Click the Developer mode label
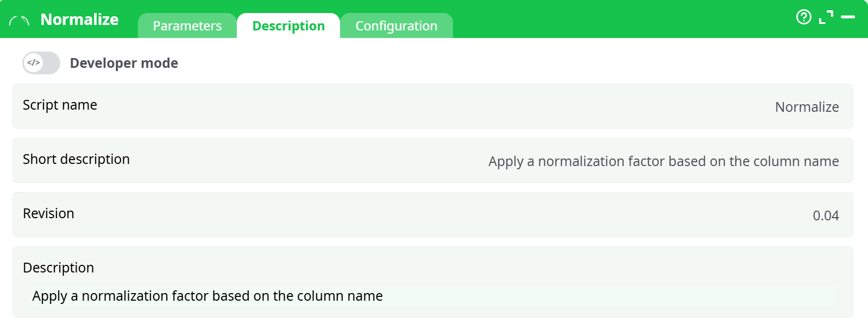This screenshot has height=330, width=868. [x=123, y=63]
